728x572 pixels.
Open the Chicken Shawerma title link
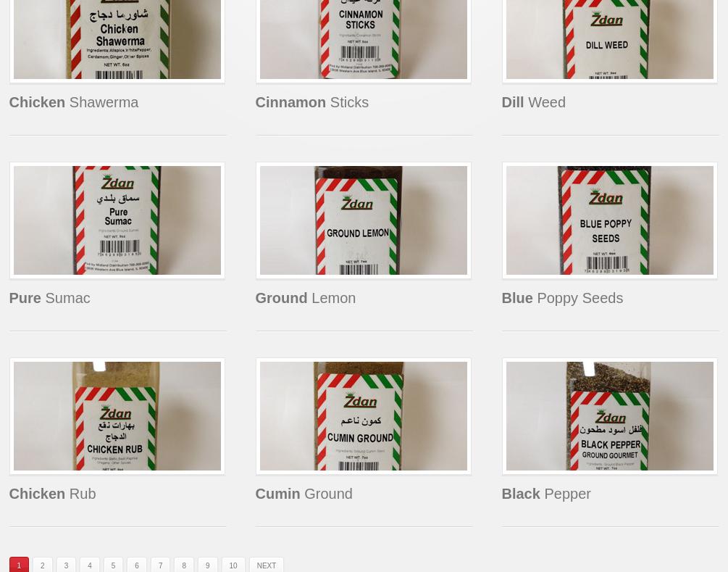click(x=74, y=102)
